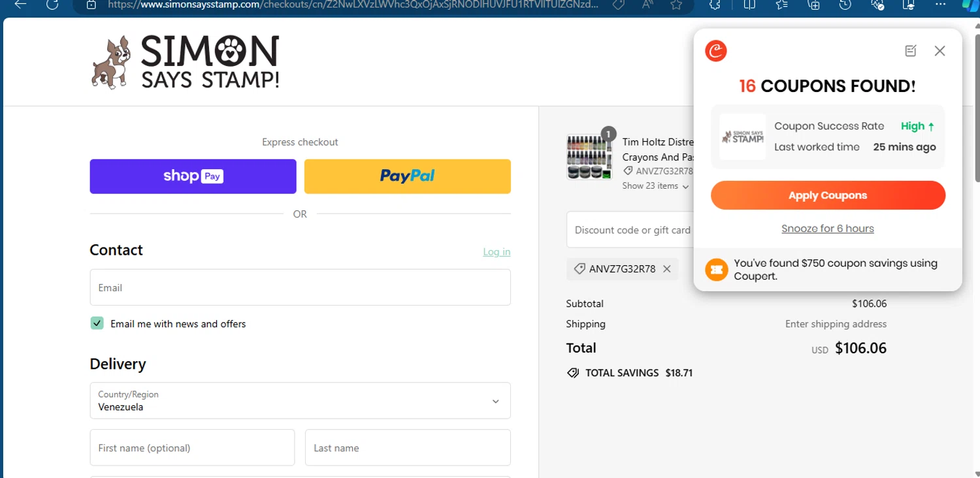Focus the Email input field
The image size is (980, 478).
[x=300, y=287]
